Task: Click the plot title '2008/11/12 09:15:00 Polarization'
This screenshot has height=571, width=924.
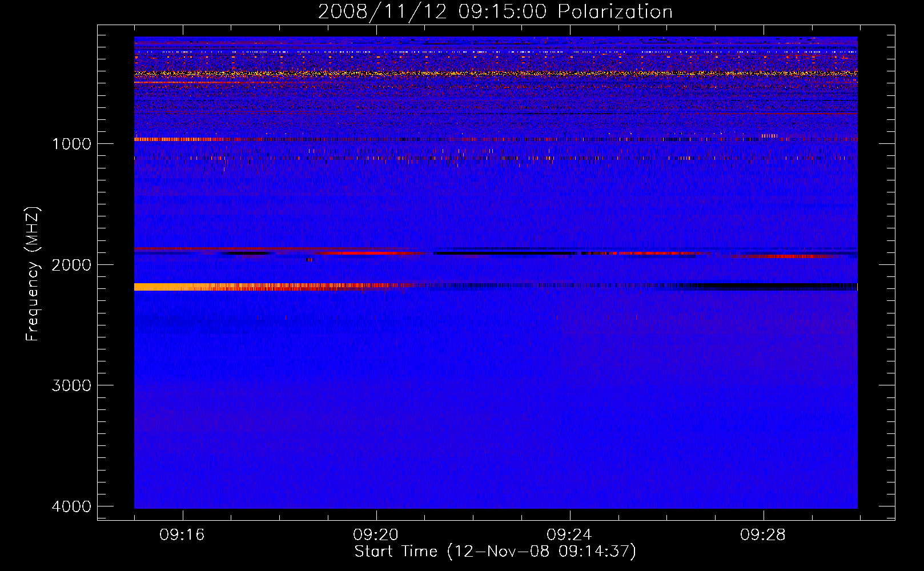Action: click(495, 11)
